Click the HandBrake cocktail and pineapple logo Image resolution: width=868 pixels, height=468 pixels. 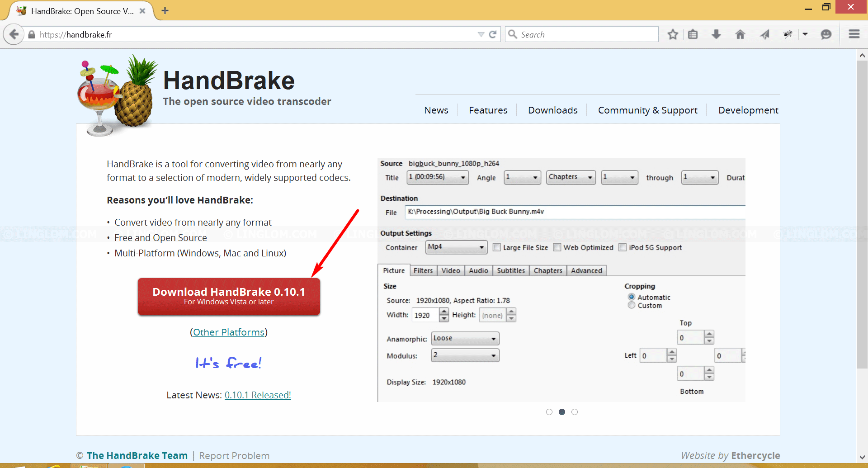tap(116, 95)
